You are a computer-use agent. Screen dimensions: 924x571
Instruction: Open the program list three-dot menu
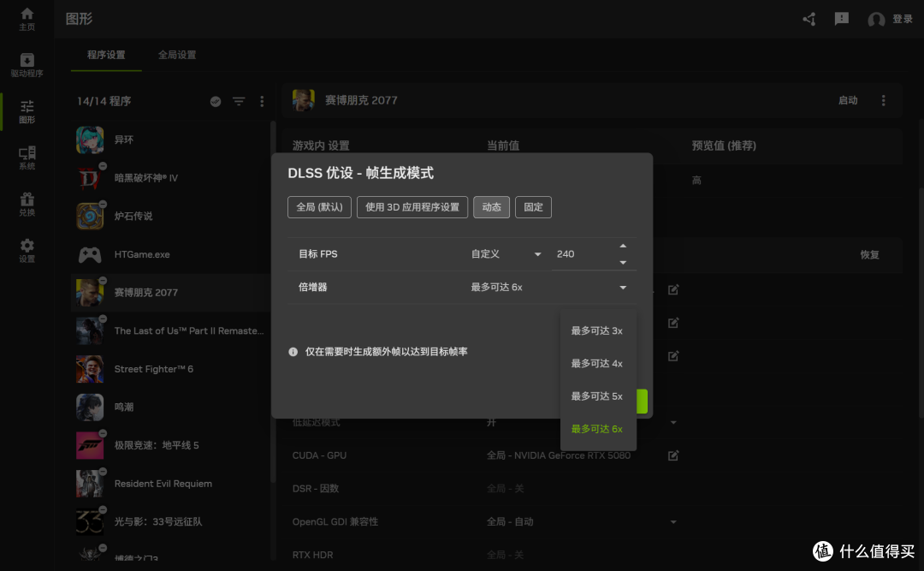[x=262, y=102]
